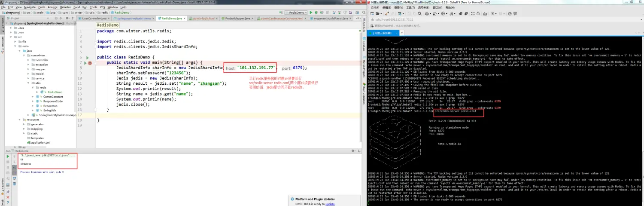Click the Stop icon in the Run panel
644x206 pixels.
pyautogui.click(x=8, y=163)
